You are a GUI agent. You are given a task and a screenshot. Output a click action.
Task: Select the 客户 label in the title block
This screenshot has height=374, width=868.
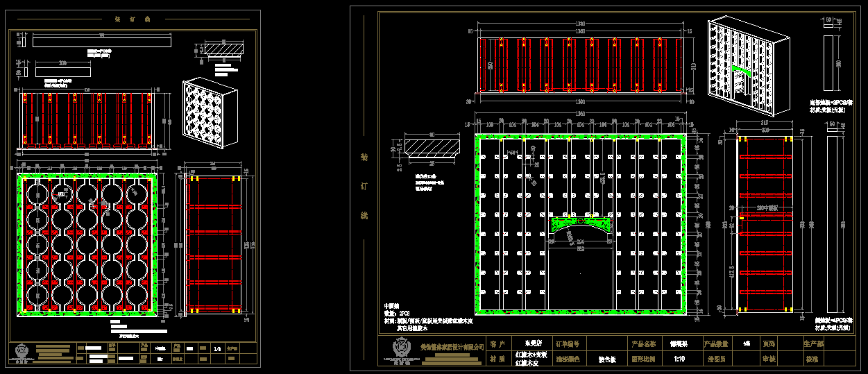[x=497, y=343]
